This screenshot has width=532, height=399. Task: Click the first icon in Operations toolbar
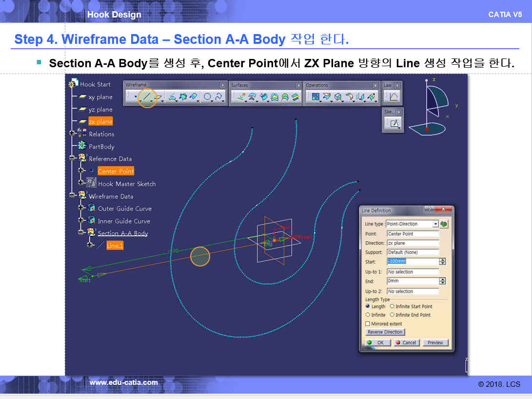(x=315, y=97)
